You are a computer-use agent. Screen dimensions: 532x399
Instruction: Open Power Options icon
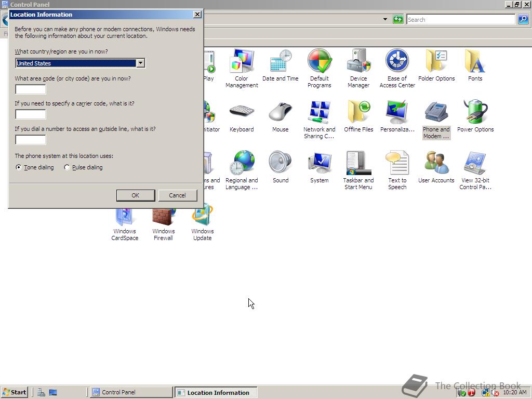pos(475,116)
